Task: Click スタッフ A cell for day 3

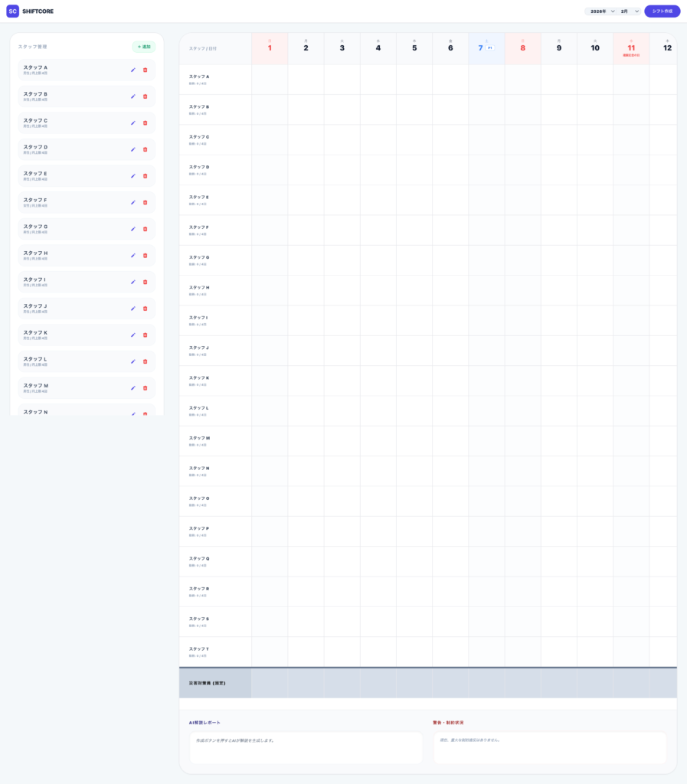Action: point(342,80)
